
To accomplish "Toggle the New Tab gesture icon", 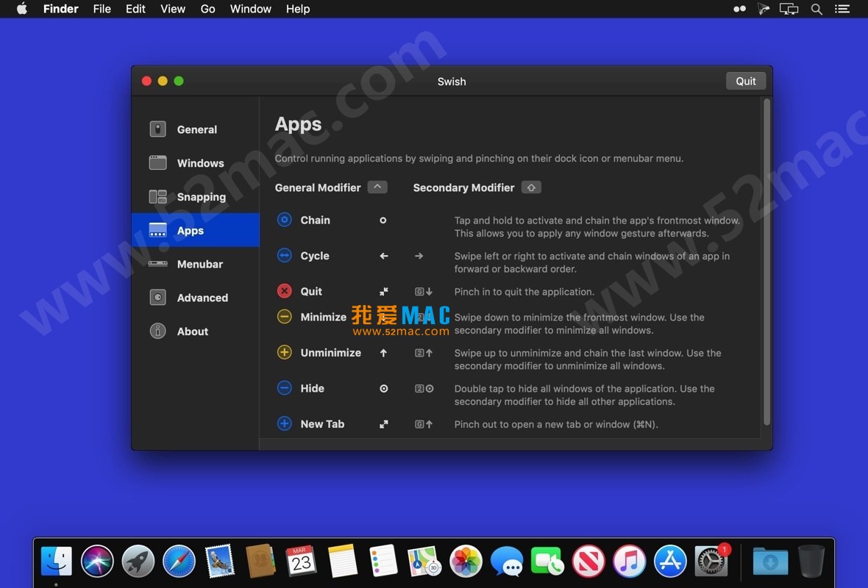I will coord(285,423).
